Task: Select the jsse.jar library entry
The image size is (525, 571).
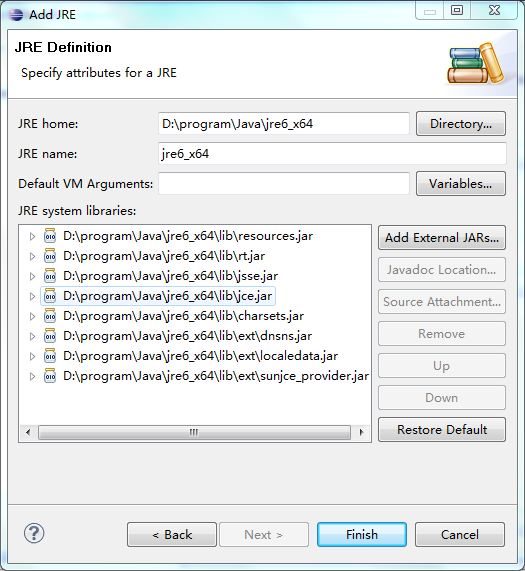Action: pyautogui.click(x=170, y=276)
